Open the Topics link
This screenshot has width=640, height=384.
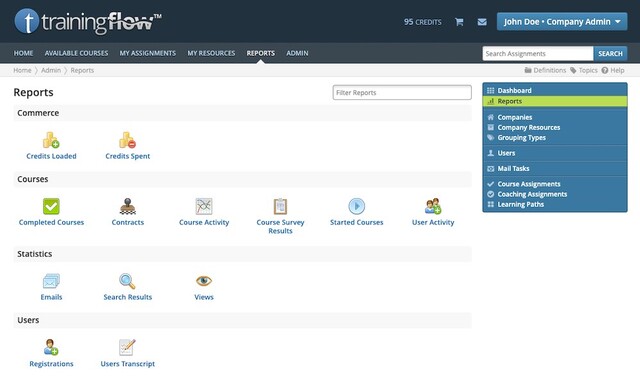(584, 70)
